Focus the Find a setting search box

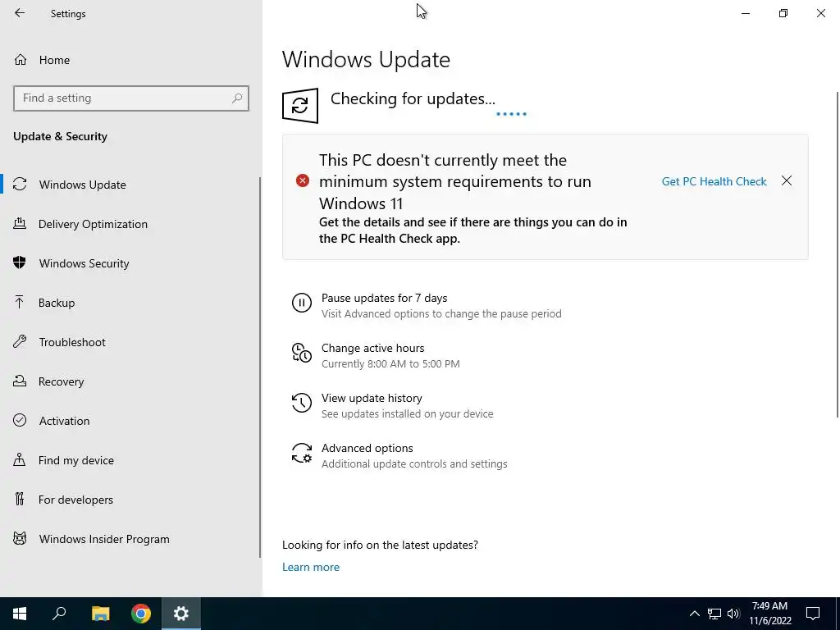[131, 98]
